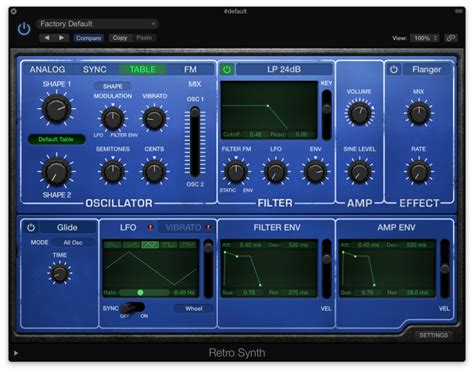Click the link chain icon
Image resolution: width=474 pixels, height=372 pixels.
pos(451,38)
